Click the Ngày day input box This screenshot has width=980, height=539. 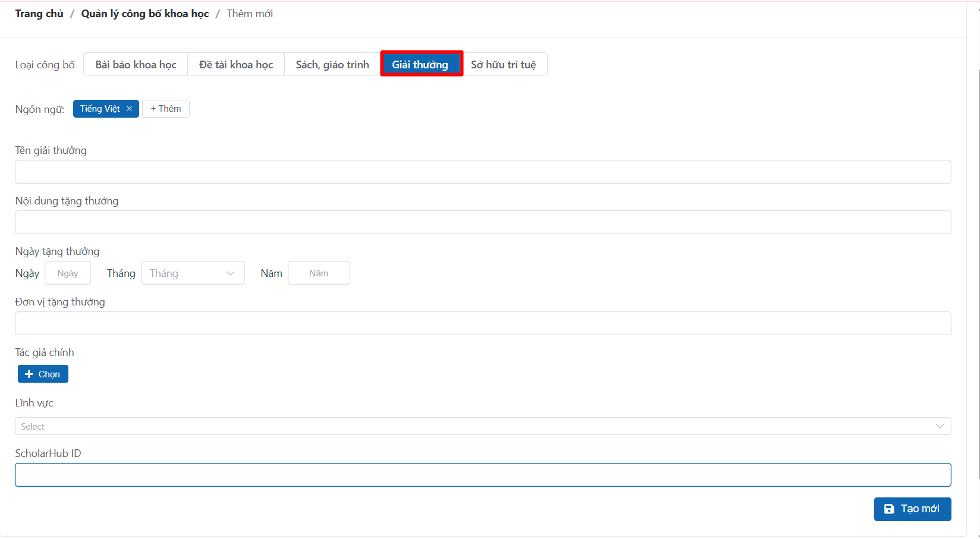68,273
